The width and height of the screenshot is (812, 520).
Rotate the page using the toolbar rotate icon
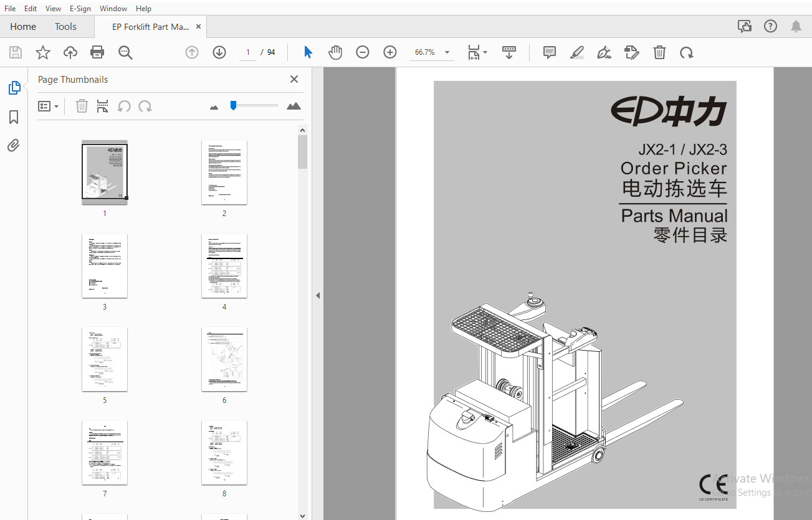coord(687,52)
